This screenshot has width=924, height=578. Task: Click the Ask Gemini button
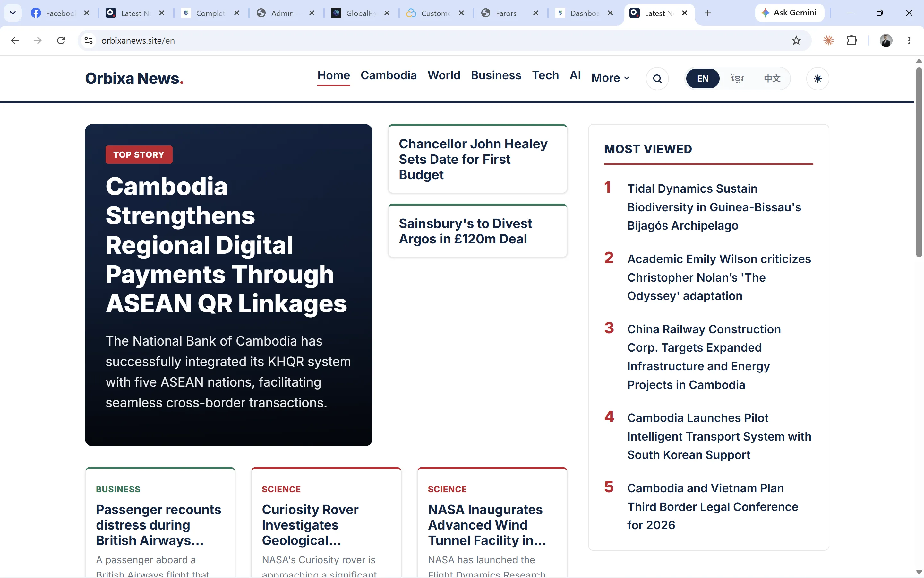tap(790, 13)
